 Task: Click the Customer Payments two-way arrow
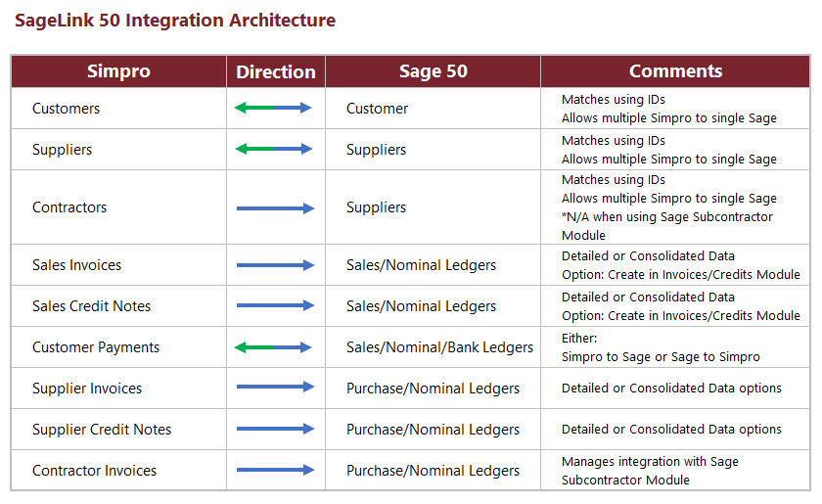(x=273, y=347)
